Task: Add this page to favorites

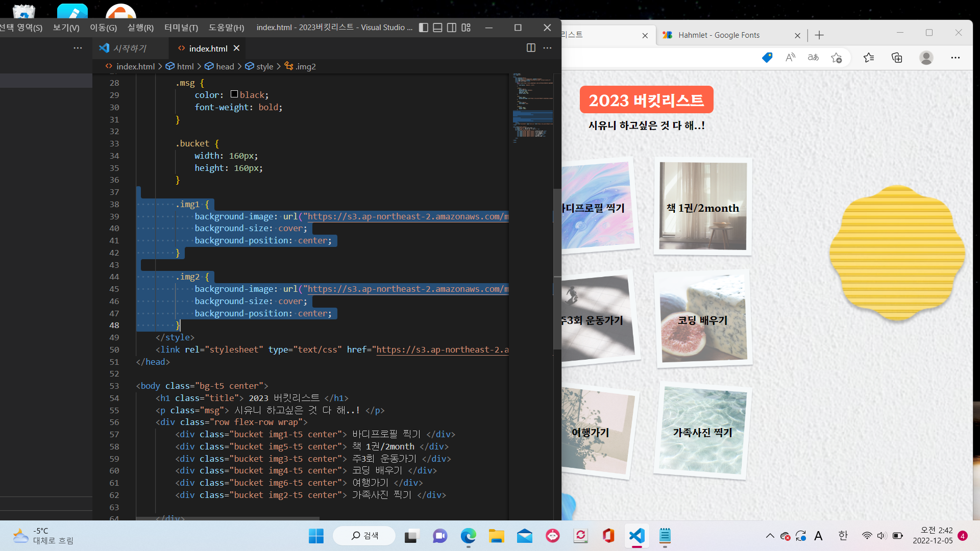Action: (836, 57)
